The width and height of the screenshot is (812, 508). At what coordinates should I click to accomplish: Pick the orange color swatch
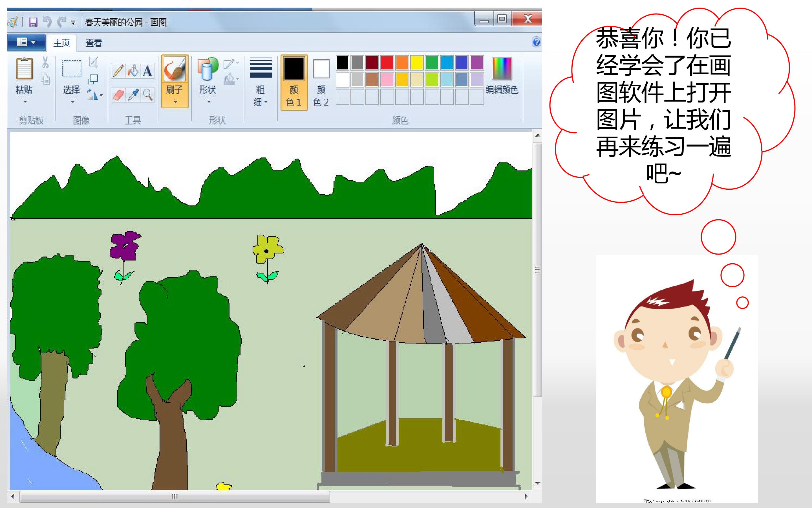[402, 63]
